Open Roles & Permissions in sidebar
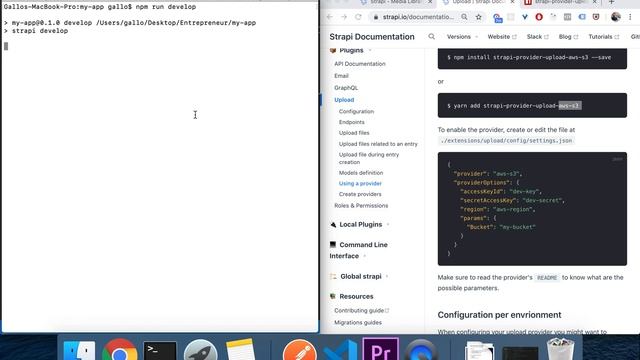 point(361,205)
